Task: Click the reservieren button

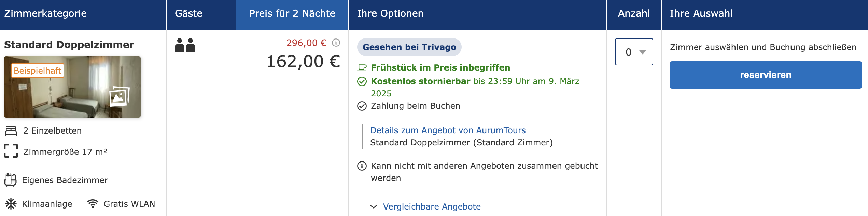Action: (766, 75)
